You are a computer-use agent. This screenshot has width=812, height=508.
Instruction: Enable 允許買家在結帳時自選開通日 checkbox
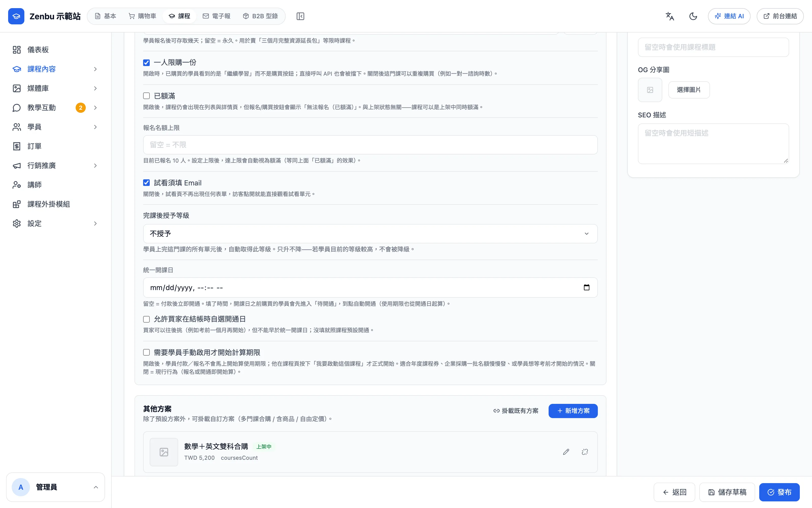pyautogui.click(x=146, y=319)
